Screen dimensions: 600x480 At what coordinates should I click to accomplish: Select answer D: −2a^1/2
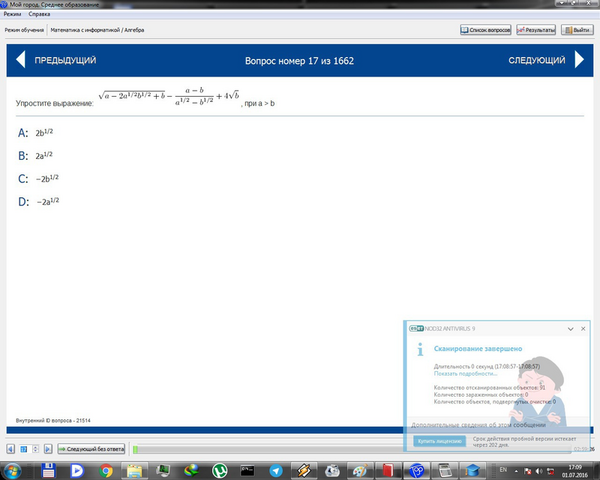click(39, 202)
